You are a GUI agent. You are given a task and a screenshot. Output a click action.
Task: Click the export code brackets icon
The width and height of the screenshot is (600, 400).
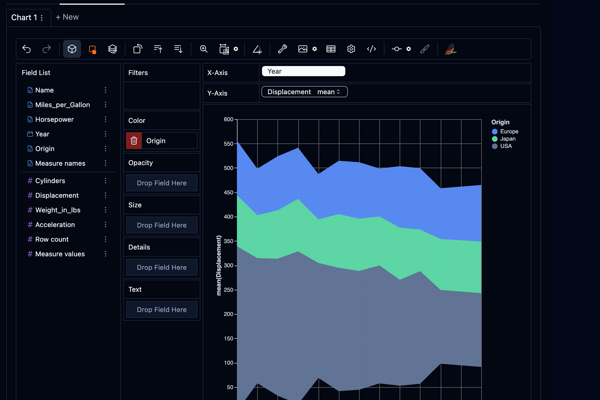(372, 49)
